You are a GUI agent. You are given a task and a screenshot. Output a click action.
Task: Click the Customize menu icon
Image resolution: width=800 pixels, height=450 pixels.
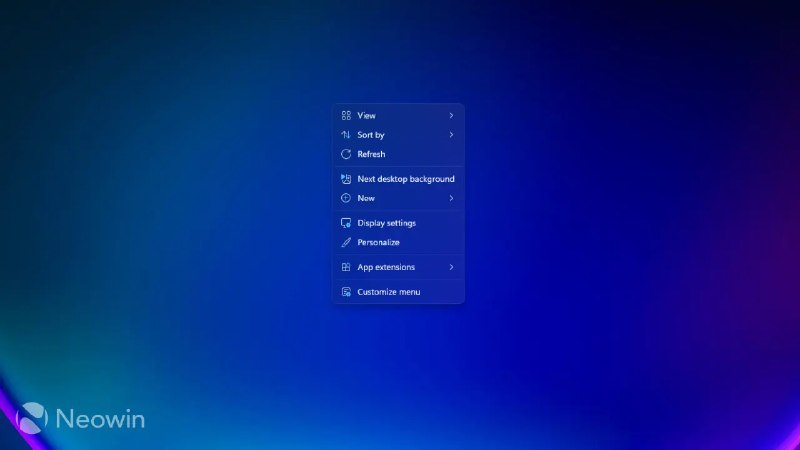(x=346, y=292)
